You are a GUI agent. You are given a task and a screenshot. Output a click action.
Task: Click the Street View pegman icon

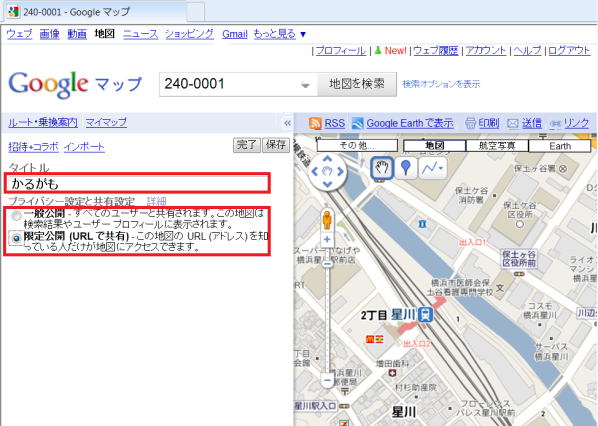[327, 219]
